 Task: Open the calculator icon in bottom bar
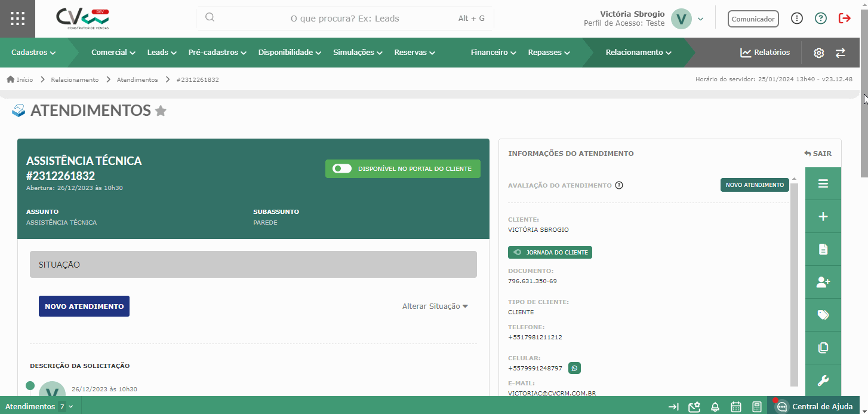click(757, 407)
